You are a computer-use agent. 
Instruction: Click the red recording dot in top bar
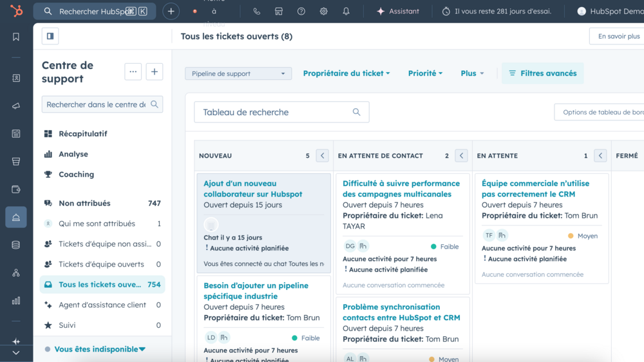[195, 11]
